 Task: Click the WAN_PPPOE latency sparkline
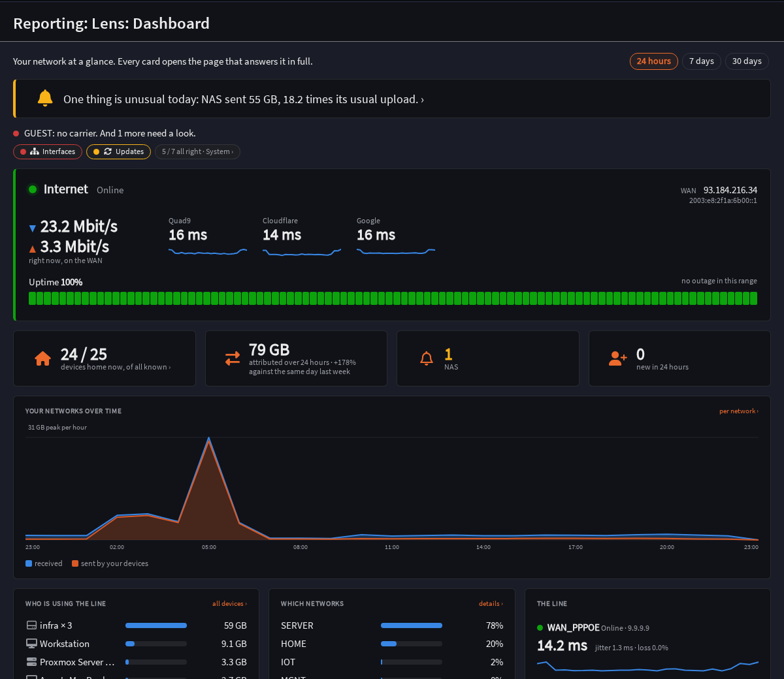647,667
